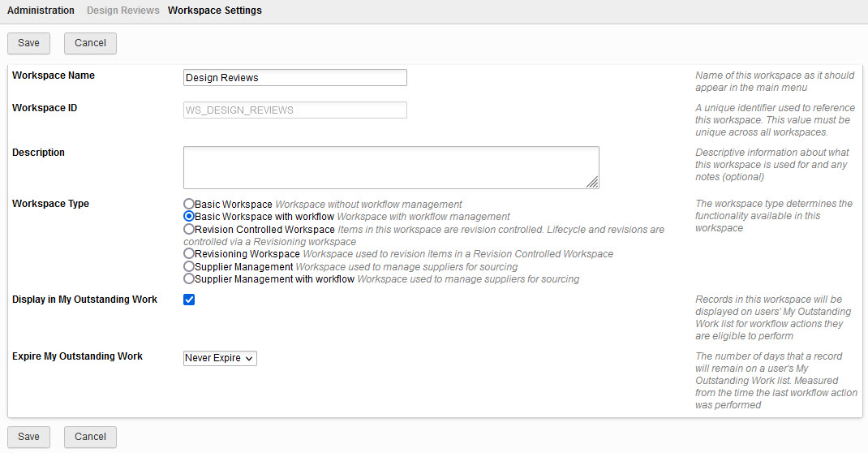
Task: Select Supplier Management workspace type
Action: (x=189, y=266)
